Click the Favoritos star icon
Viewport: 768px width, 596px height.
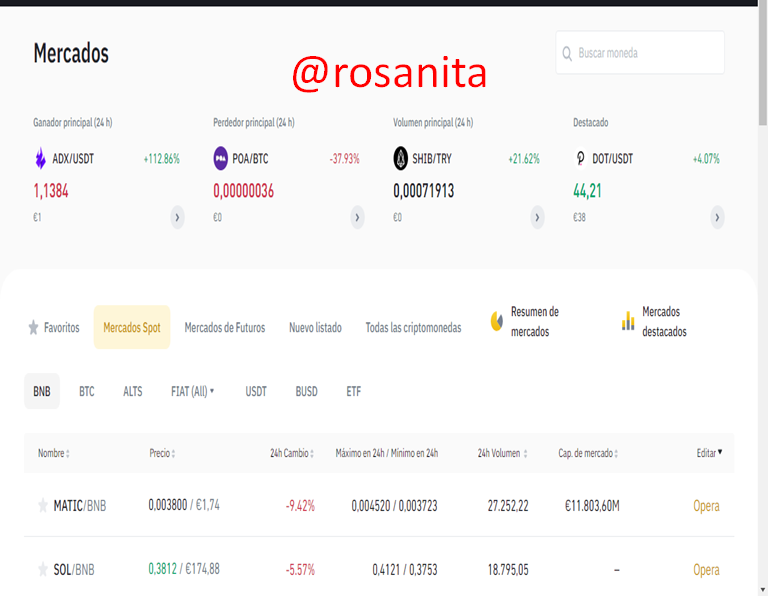tap(33, 327)
